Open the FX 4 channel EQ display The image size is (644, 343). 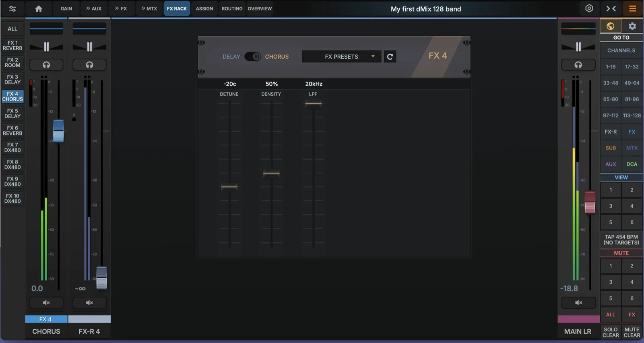pos(46,29)
